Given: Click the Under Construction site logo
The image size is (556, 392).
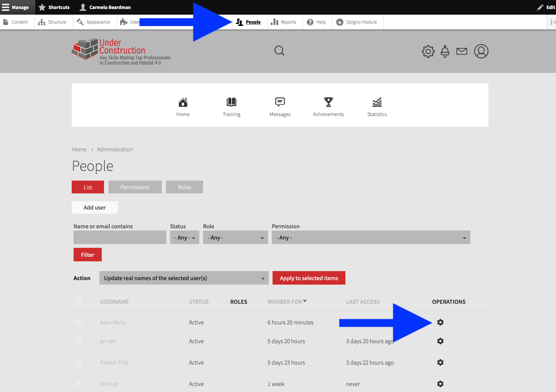Looking at the screenshot, I should tap(121, 51).
